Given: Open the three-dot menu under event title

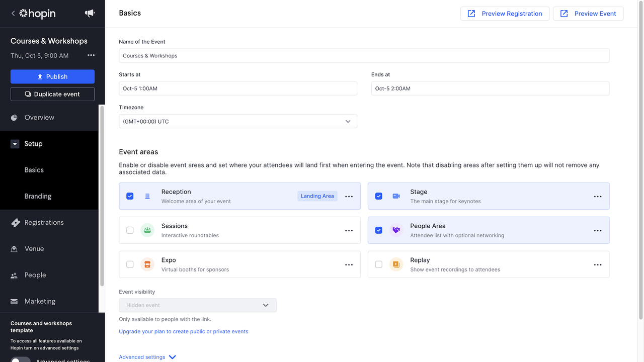Looking at the screenshot, I should pyautogui.click(x=91, y=55).
